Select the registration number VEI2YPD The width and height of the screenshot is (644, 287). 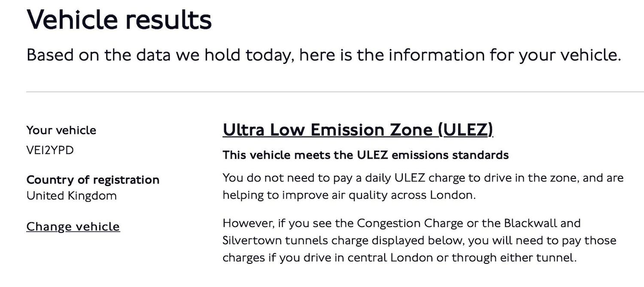pyautogui.click(x=50, y=151)
